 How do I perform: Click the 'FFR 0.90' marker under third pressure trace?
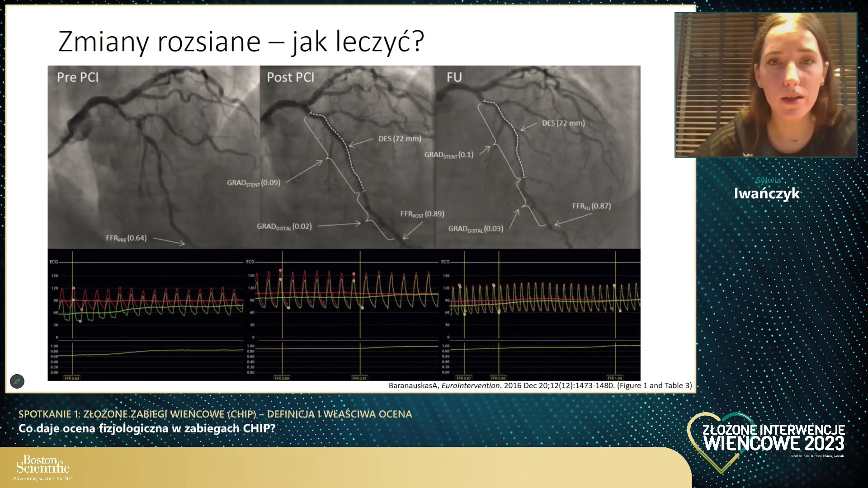pos(498,378)
